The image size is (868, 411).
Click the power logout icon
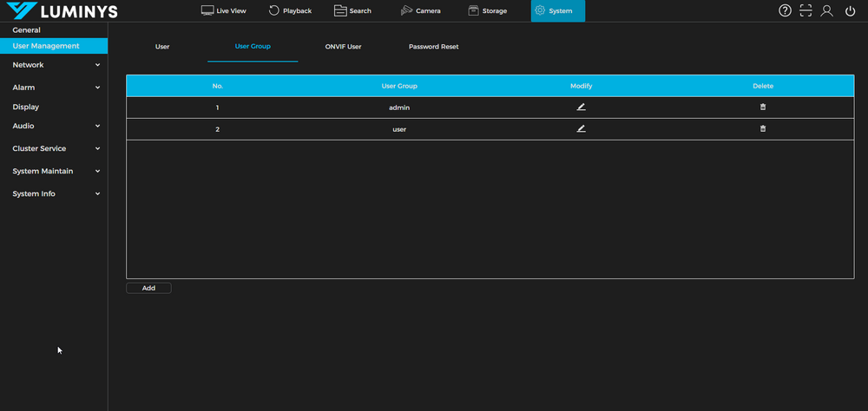[850, 11]
